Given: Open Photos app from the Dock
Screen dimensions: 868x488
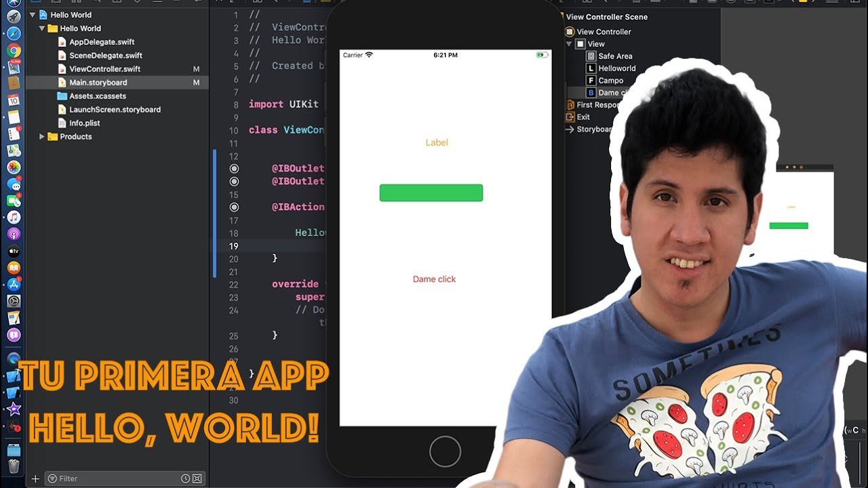Looking at the screenshot, I should [14, 167].
